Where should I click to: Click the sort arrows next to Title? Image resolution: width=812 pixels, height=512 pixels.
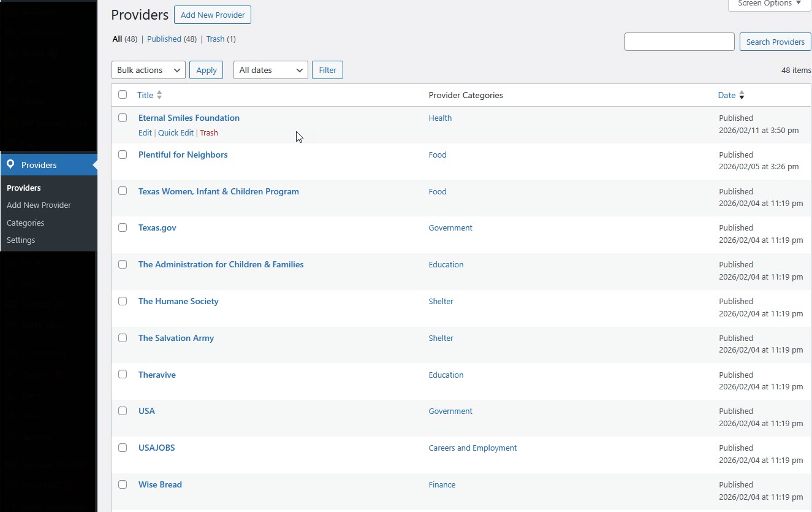tap(159, 95)
